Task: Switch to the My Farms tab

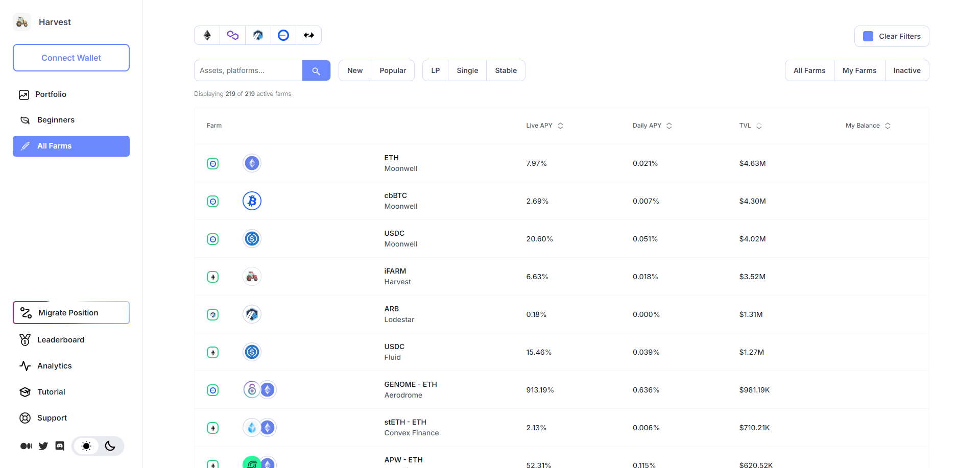Action: tap(859, 71)
